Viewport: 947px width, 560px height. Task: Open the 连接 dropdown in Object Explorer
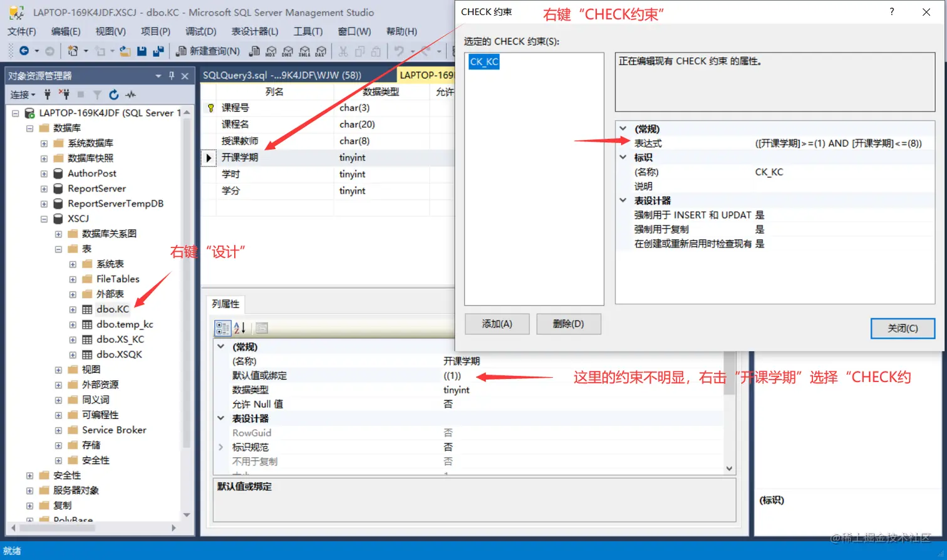23,95
